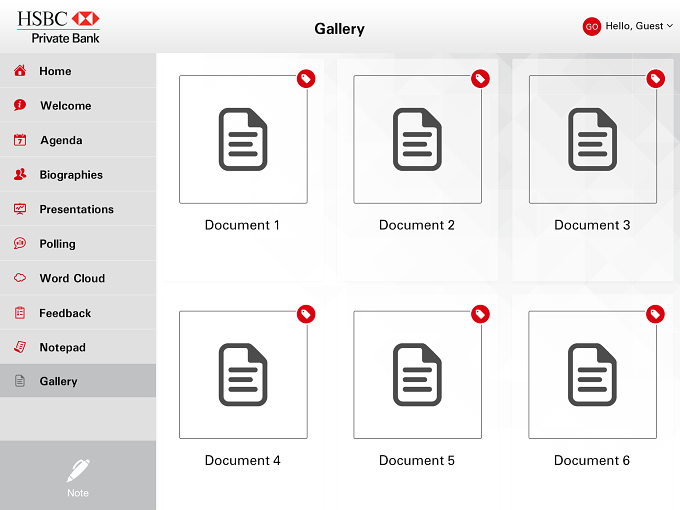
Task: Open the Note pencil tool
Action: tap(78, 477)
